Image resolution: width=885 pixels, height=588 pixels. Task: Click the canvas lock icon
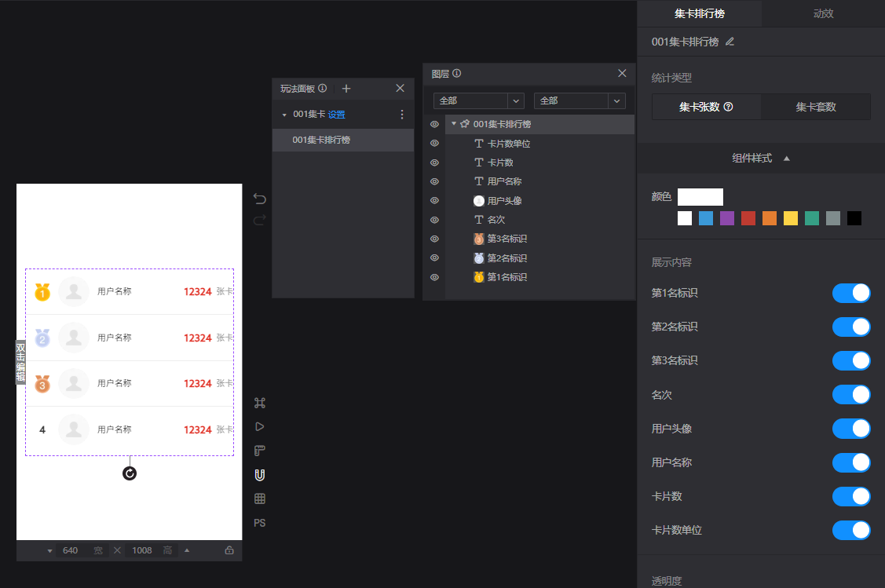click(x=229, y=550)
